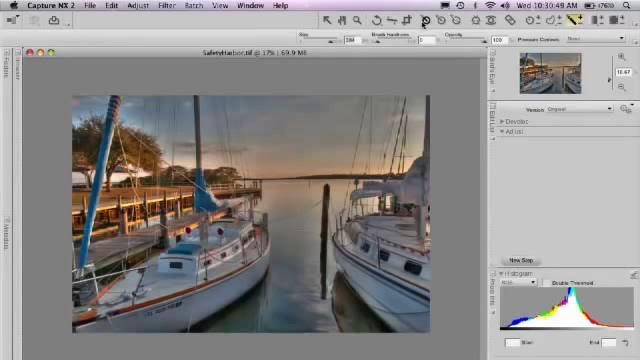This screenshot has width=640, height=360.
Task: Open the Window menu
Action: click(x=250, y=5)
